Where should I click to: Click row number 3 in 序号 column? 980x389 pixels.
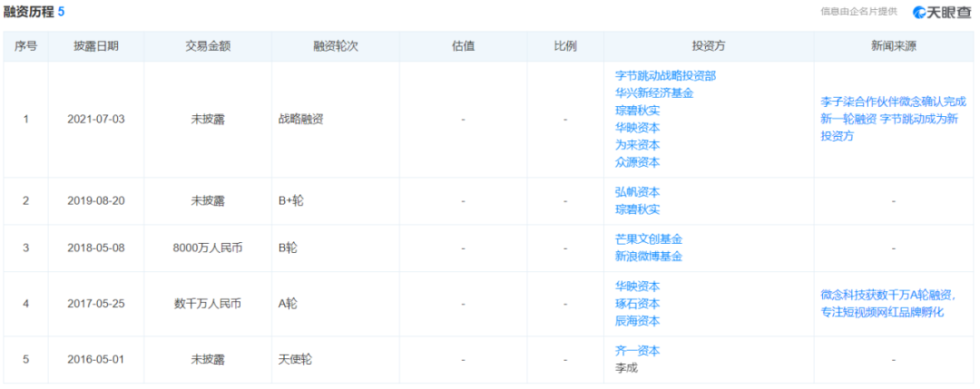[25, 248]
